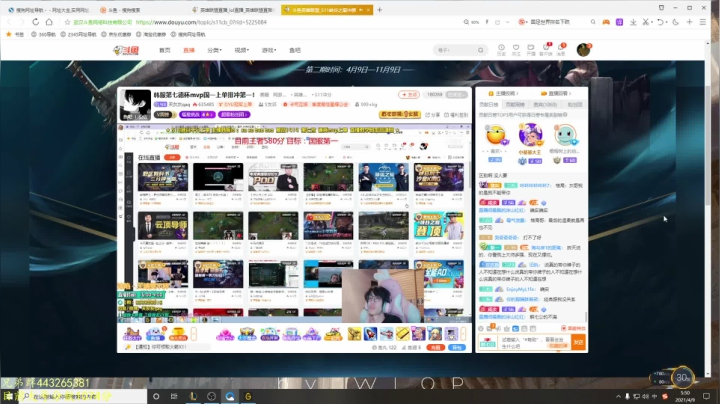720x404 pixels.
Task: Expand the 视频 video dropdown
Action: tap(241, 50)
